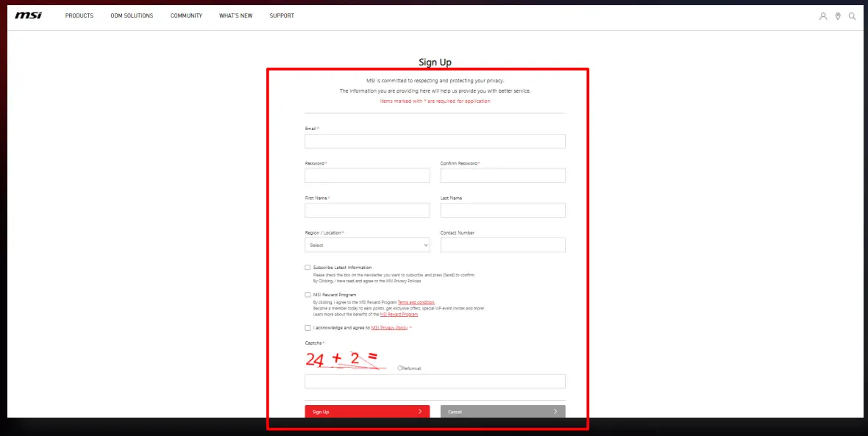Focus the First Name field

click(x=367, y=210)
